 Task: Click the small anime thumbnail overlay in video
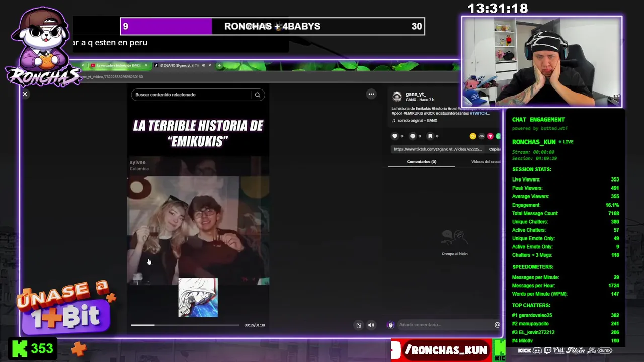(198, 297)
